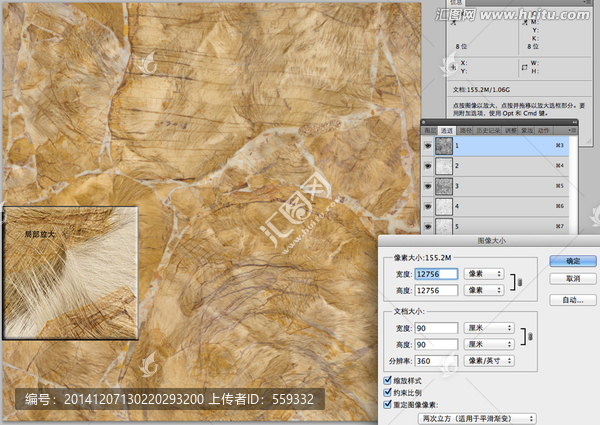
Task: Open pixel width unit dropdown 像素
Action: (x=484, y=274)
